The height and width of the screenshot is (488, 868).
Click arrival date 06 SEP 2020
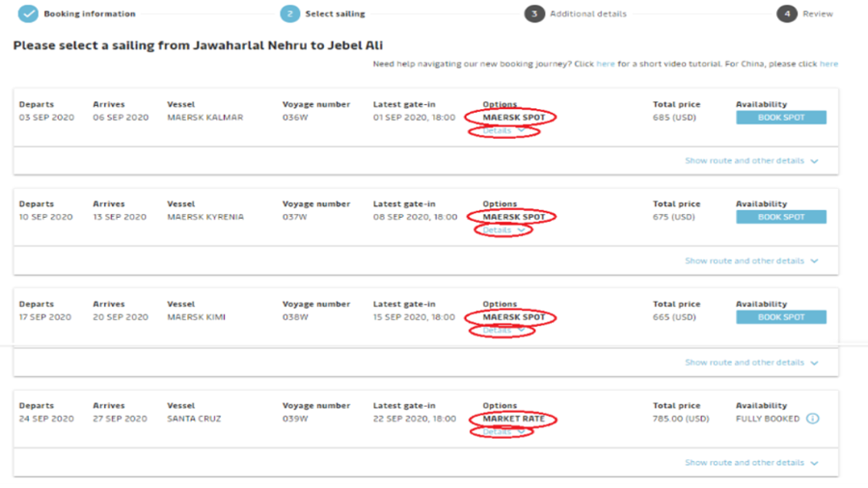pos(121,118)
